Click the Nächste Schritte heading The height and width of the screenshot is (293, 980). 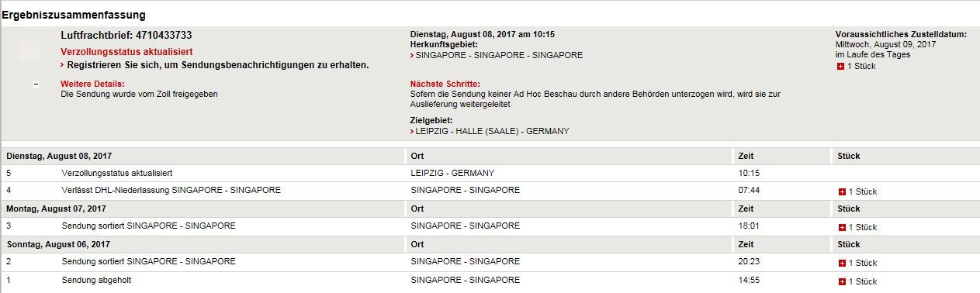coord(445,84)
